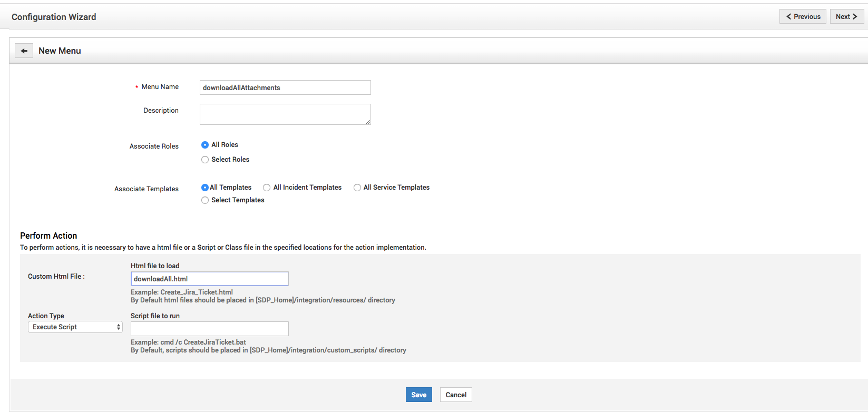Select the All Roles radio button
Screen dimensions: 868x412
coord(205,145)
